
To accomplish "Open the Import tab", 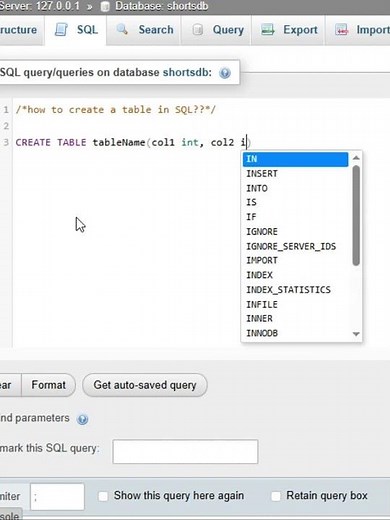I will pyautogui.click(x=358, y=30).
